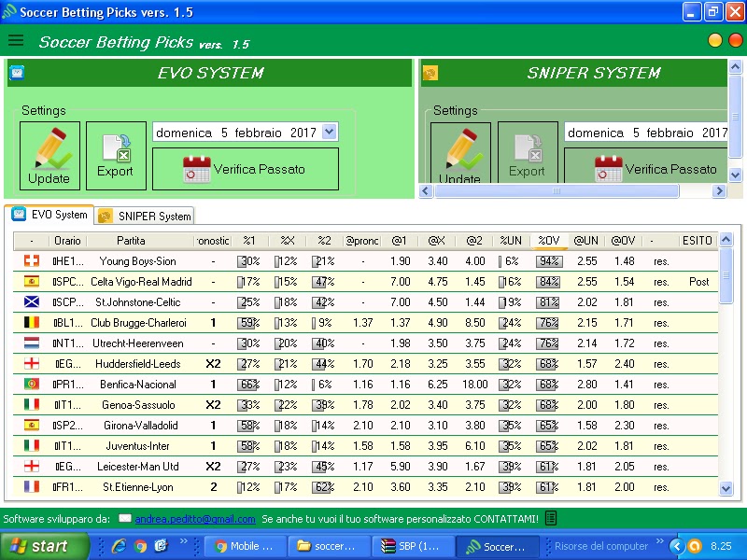
Task: Click 62% bar in St.Etienne-Lyon row
Action: (x=322, y=486)
